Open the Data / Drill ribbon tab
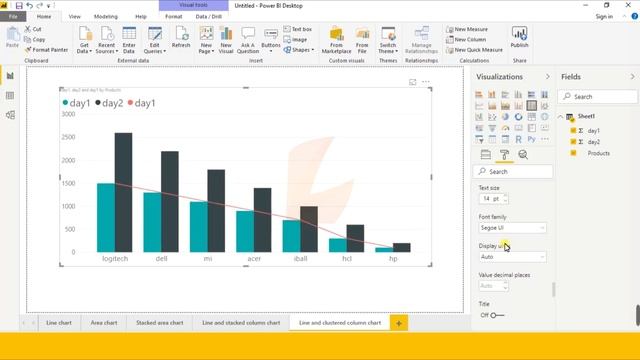 click(209, 17)
